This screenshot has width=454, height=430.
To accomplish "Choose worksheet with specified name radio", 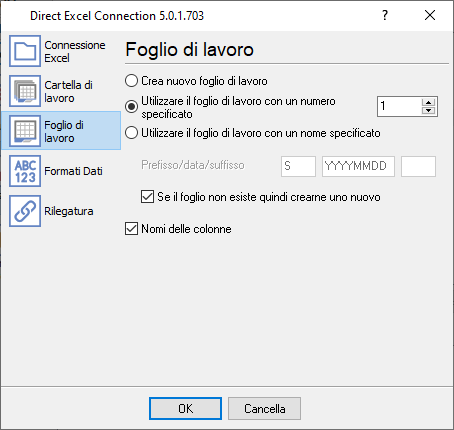I will click(131, 133).
